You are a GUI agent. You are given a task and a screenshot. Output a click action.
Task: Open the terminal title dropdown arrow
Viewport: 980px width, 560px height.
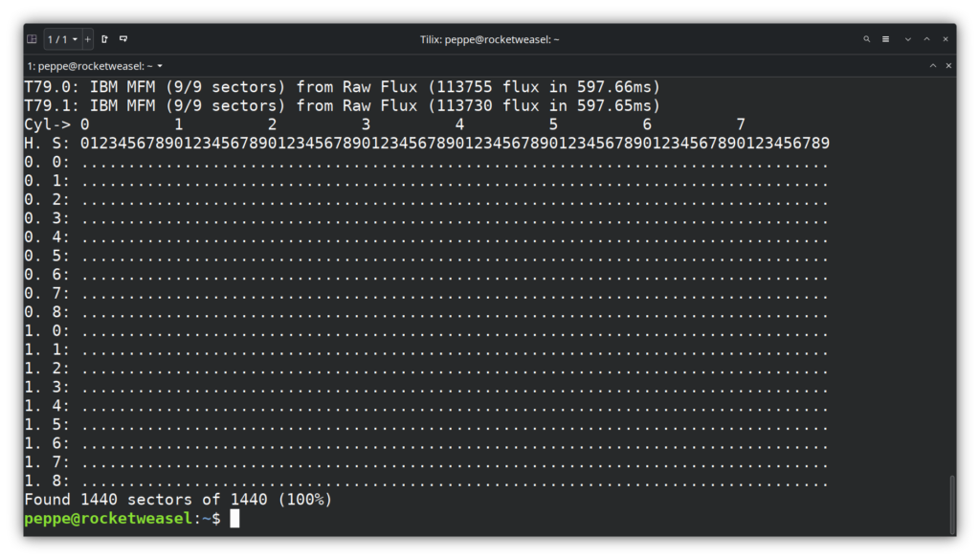pos(160,65)
